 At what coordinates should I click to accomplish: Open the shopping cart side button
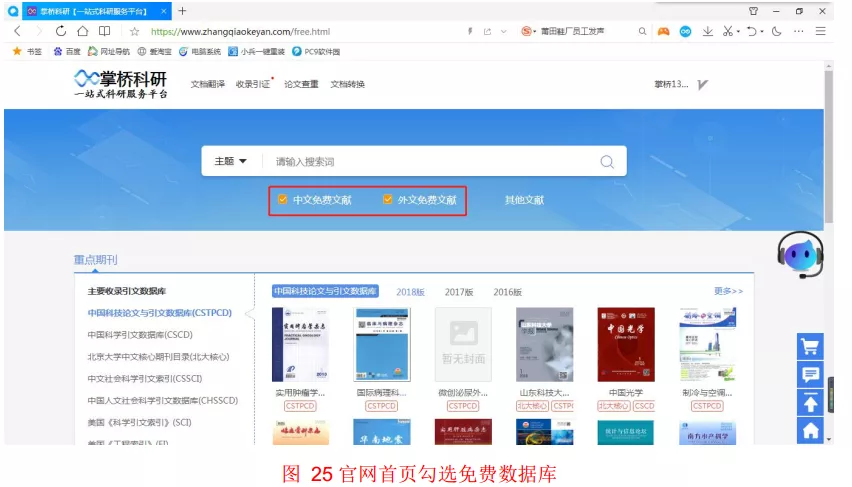[x=810, y=347]
